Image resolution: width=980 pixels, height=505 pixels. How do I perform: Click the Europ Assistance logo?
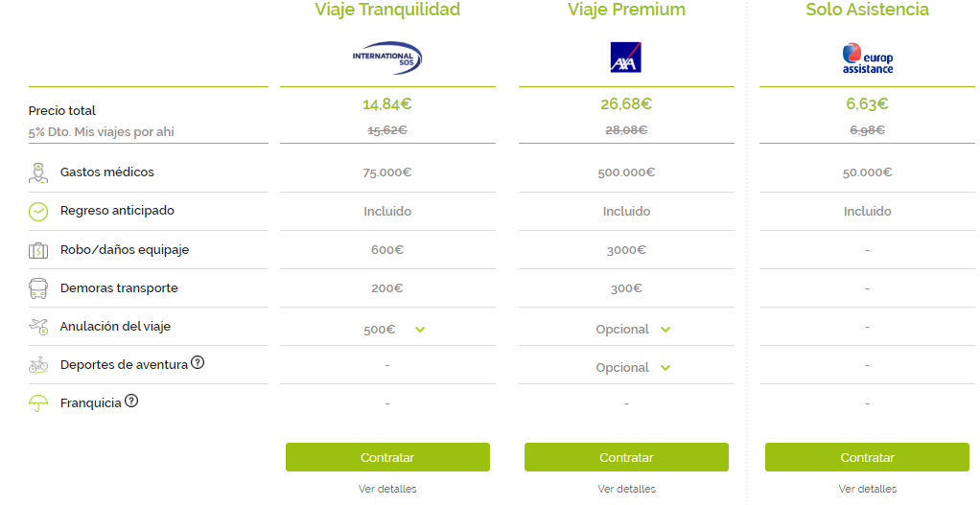tap(867, 58)
